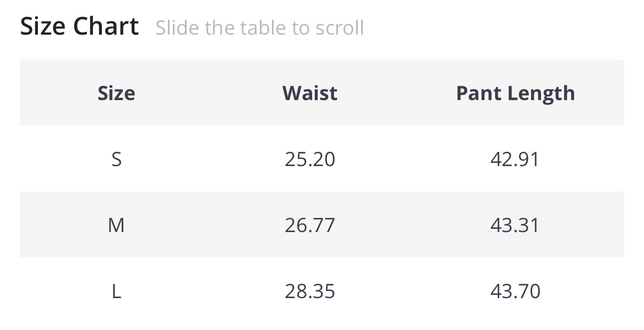Click the S size label

pos(116,159)
